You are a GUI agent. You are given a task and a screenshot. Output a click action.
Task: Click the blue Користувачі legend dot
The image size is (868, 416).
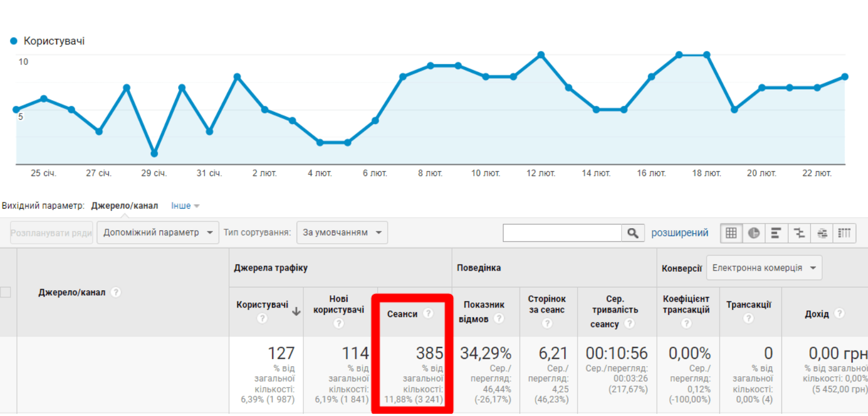coord(14,41)
